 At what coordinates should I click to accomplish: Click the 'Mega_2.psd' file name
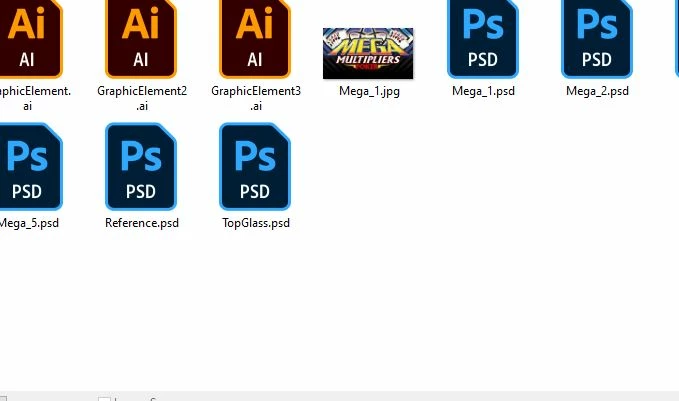coord(597,91)
